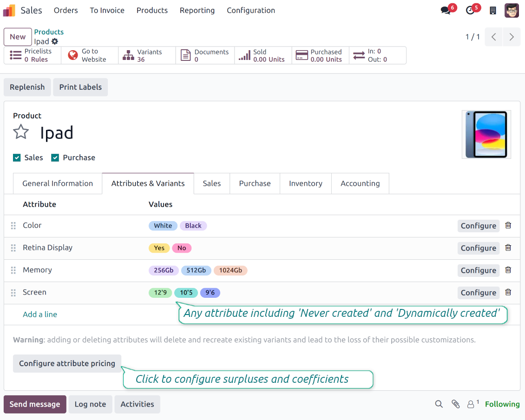The height and width of the screenshot is (420, 525).
Task: Click the Activities button
Action: 137,404
